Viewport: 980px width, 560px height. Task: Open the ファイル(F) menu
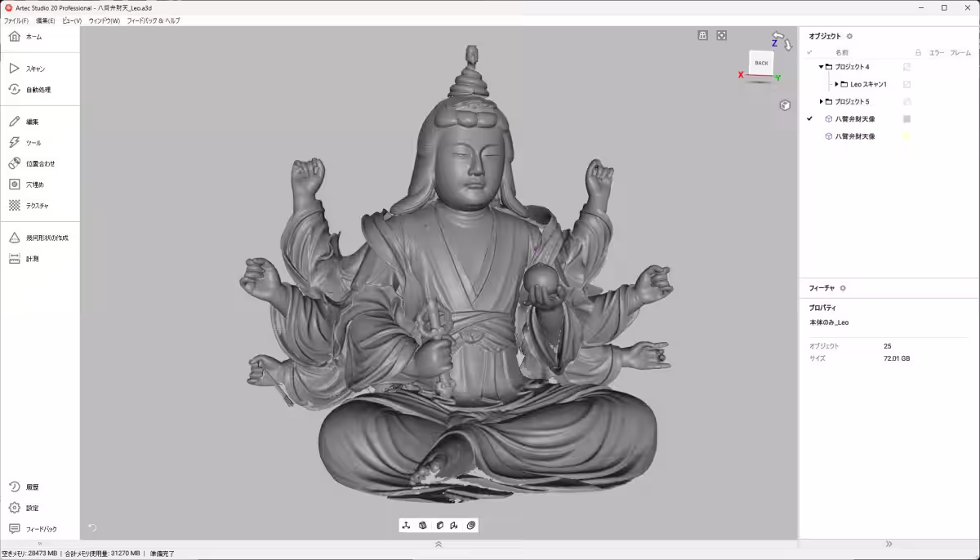(x=16, y=20)
